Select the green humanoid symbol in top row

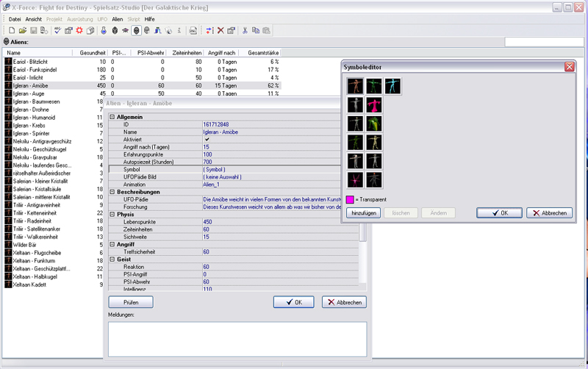click(x=374, y=86)
